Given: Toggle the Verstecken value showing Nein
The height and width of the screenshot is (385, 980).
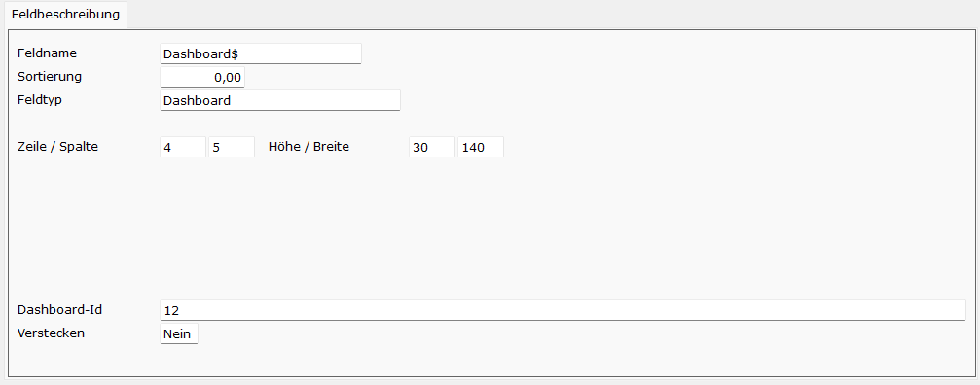Looking at the screenshot, I should 179,333.
